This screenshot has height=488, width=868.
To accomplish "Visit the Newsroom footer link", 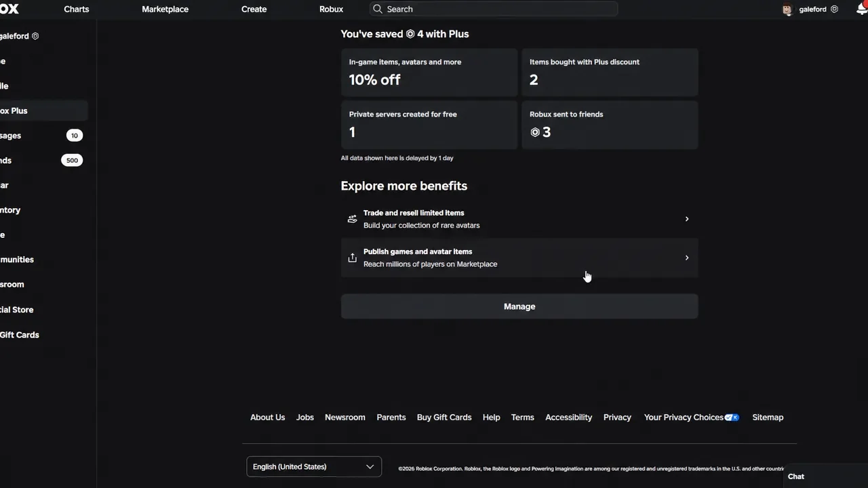I will (345, 418).
